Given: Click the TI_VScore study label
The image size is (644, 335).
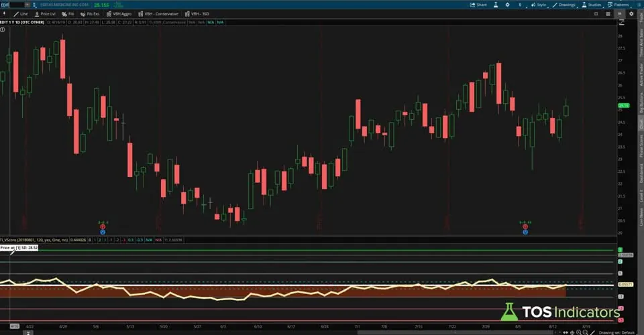Looking at the screenshot, I should [34, 240].
